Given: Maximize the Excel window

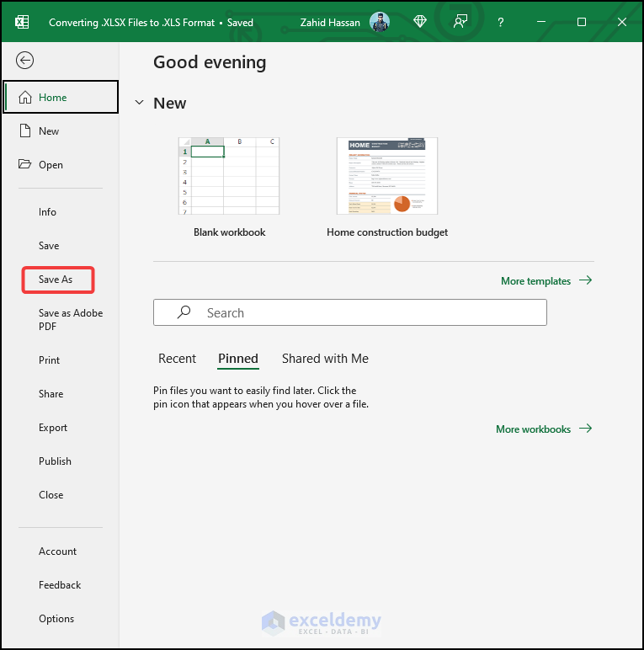Looking at the screenshot, I should pos(582,22).
